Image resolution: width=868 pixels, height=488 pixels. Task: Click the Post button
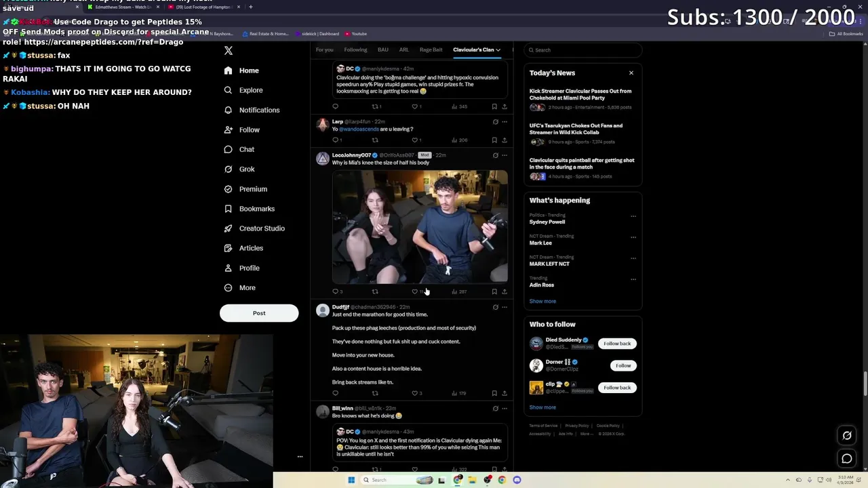tap(259, 313)
